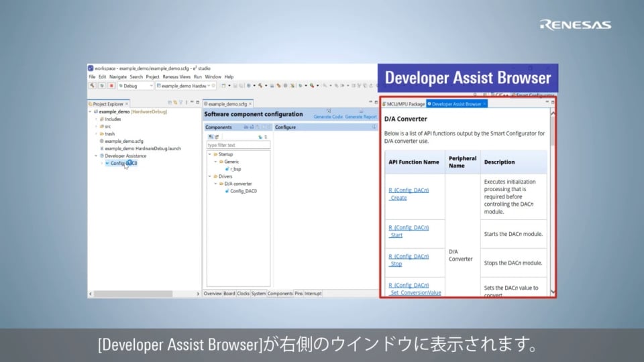
Task: Open the R_{Config_DACn}_Stop API link
Action: pyautogui.click(x=408, y=260)
